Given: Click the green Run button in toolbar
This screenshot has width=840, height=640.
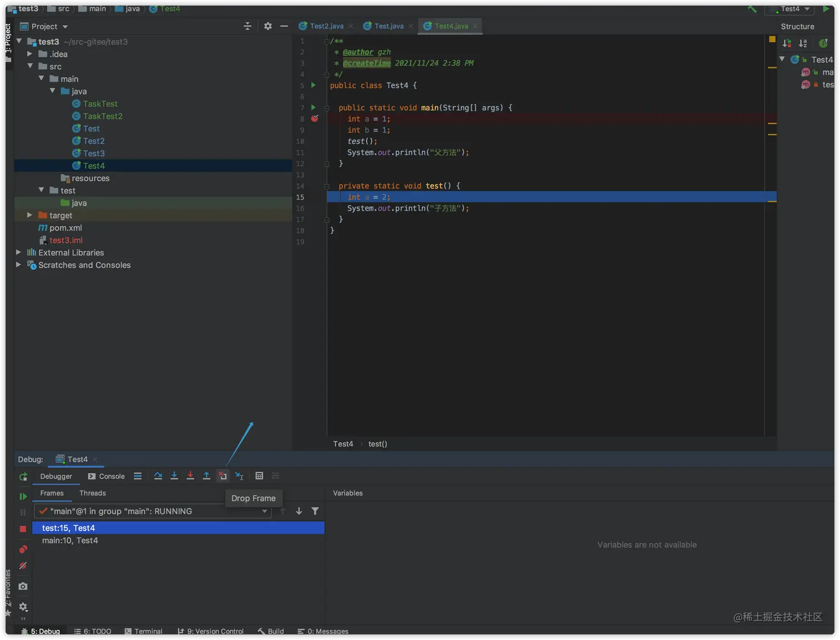Looking at the screenshot, I should pos(826,9).
